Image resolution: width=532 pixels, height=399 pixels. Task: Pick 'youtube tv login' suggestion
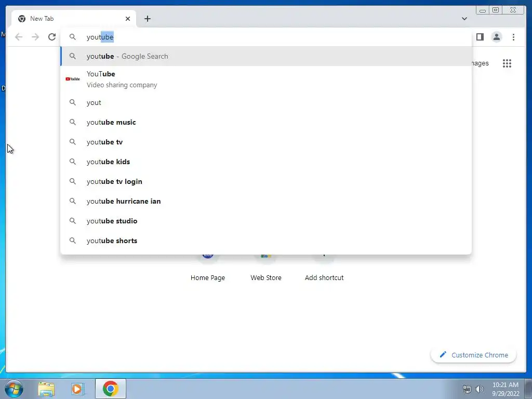pyautogui.click(x=266, y=181)
